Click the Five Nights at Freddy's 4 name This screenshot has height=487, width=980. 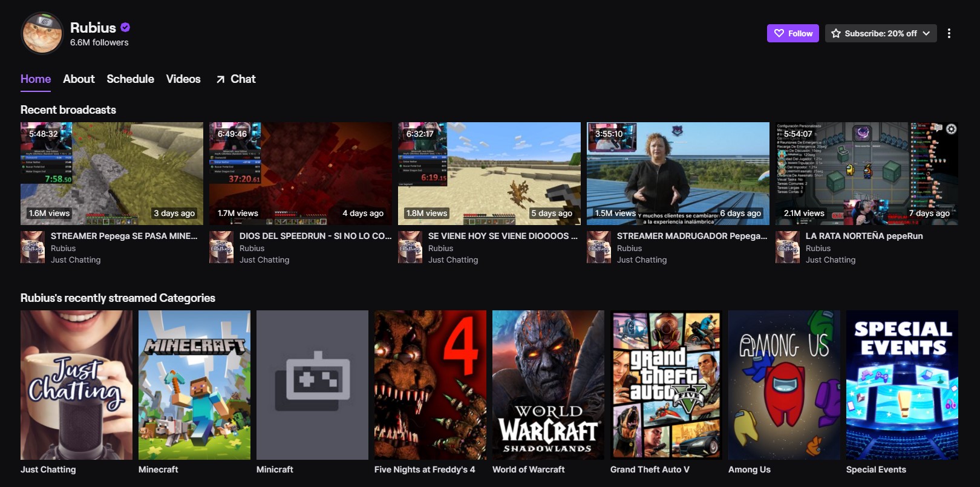(x=425, y=469)
